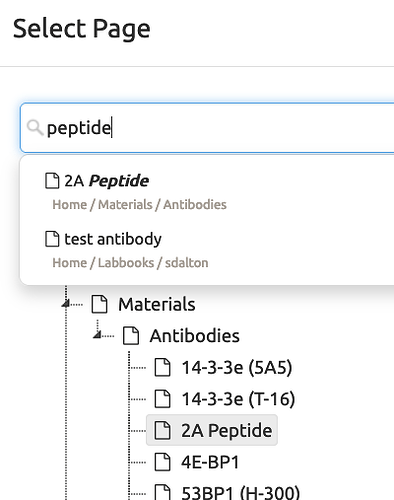This screenshot has width=394, height=500.
Task: Click the magnifier icon in search box
Action: (x=35, y=128)
